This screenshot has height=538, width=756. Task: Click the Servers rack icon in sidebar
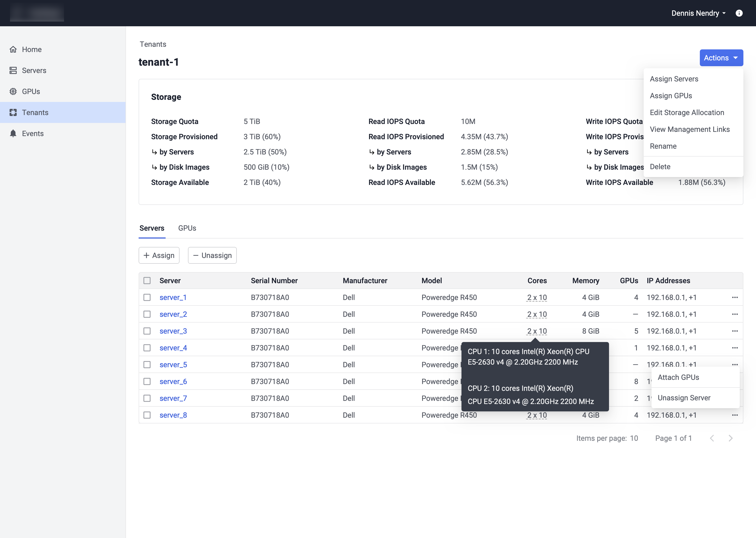coord(13,71)
